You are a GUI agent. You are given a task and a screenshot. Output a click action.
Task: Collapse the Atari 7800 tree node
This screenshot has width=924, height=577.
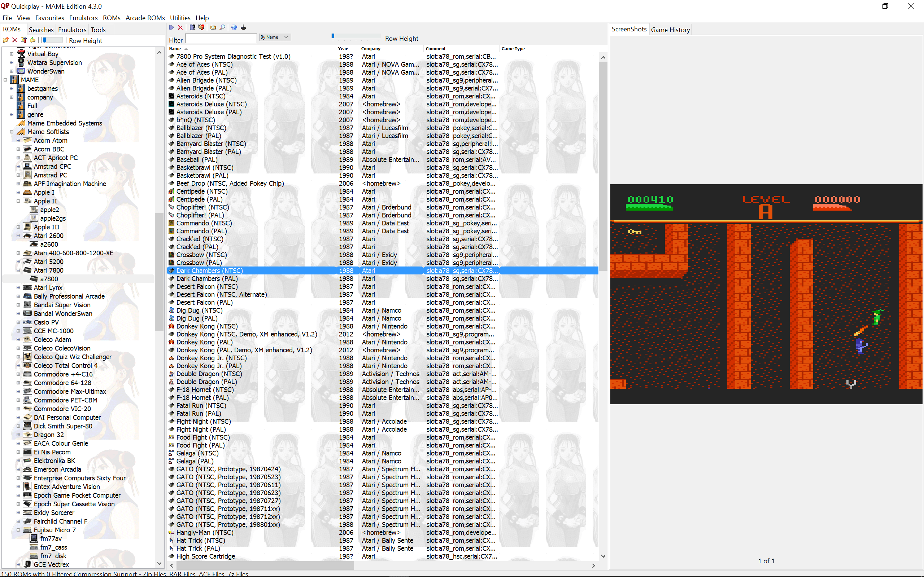point(18,270)
